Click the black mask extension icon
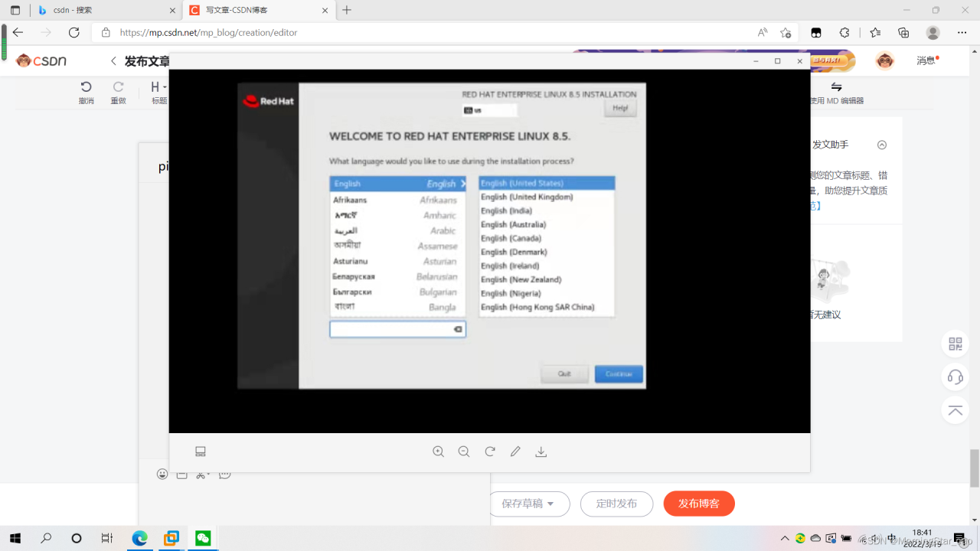Image resolution: width=980 pixels, height=551 pixels. [x=816, y=32]
